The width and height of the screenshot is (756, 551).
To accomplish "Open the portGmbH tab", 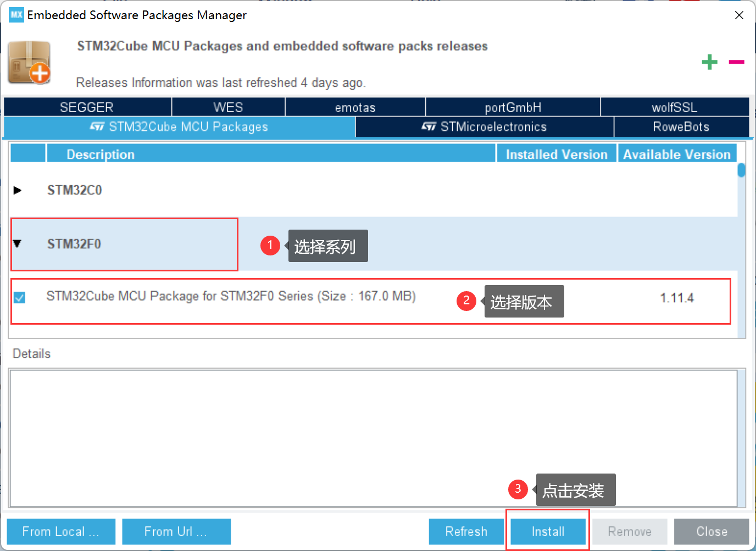I will click(513, 107).
